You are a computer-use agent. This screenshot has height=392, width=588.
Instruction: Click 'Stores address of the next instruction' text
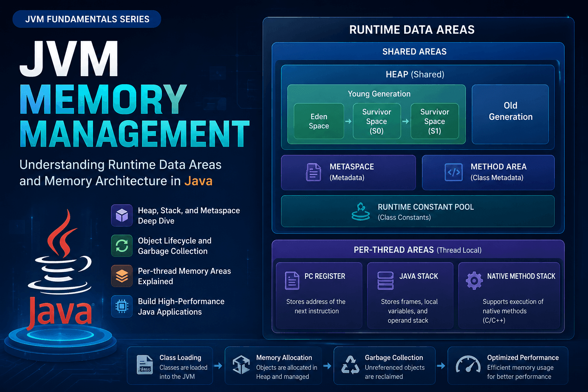click(x=316, y=306)
